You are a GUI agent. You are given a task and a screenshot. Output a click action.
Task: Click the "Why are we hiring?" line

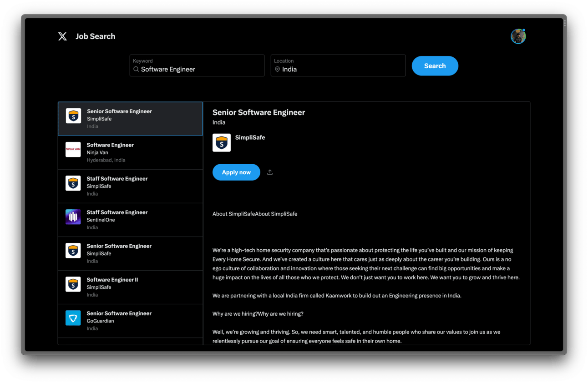258,314
